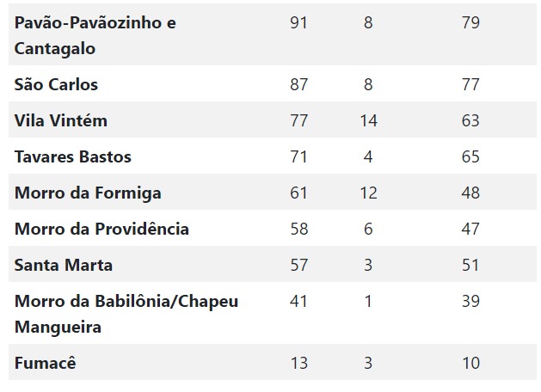Click the Vila Vintém row label
Image resolution: width=541 pixels, height=392 pixels.
coord(61,120)
